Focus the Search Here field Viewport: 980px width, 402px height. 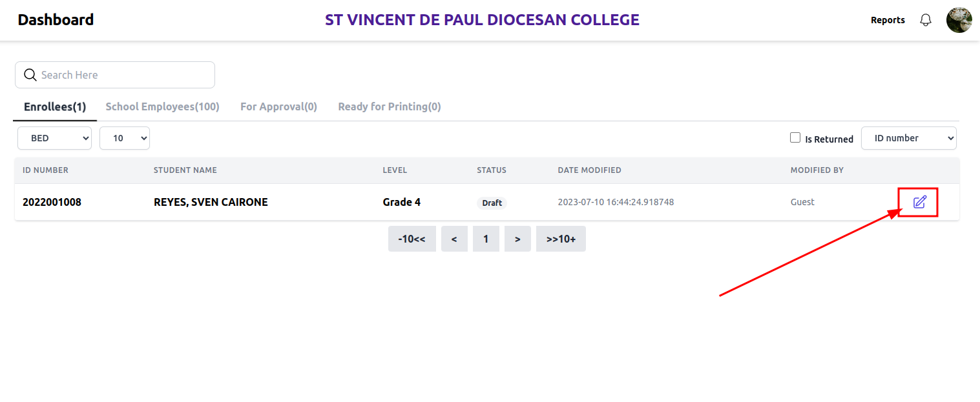coord(115,75)
